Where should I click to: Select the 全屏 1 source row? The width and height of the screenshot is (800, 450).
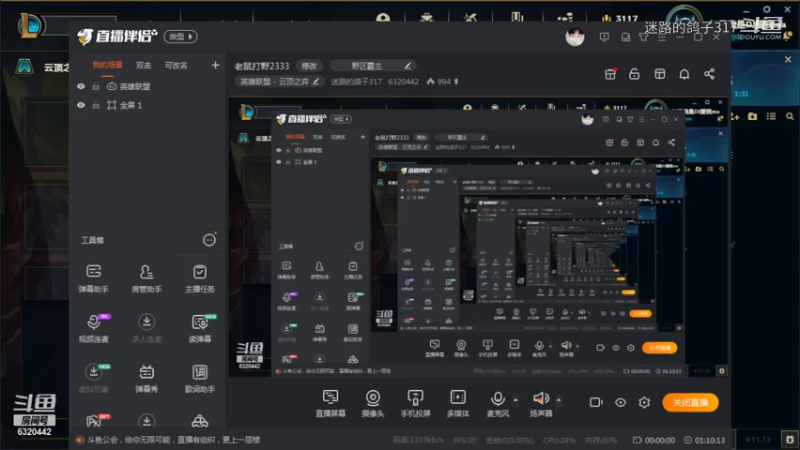148,105
